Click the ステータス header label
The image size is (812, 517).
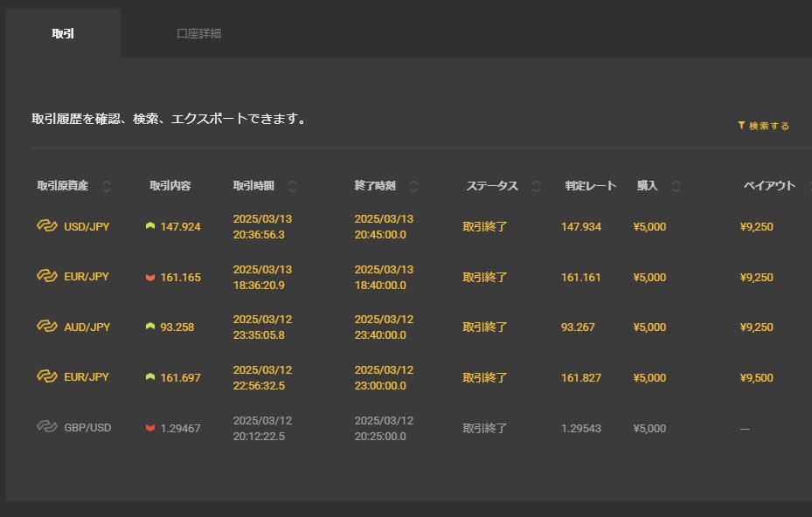[492, 186]
